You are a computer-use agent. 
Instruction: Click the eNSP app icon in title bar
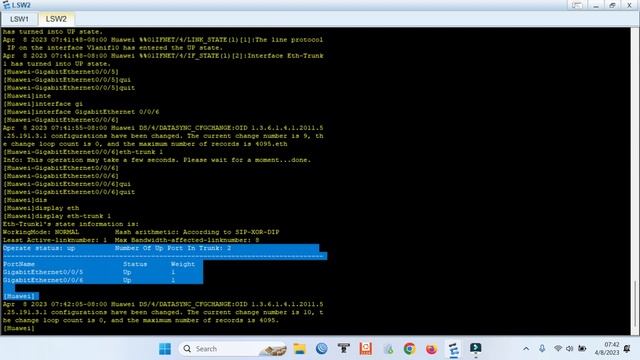coord(6,5)
